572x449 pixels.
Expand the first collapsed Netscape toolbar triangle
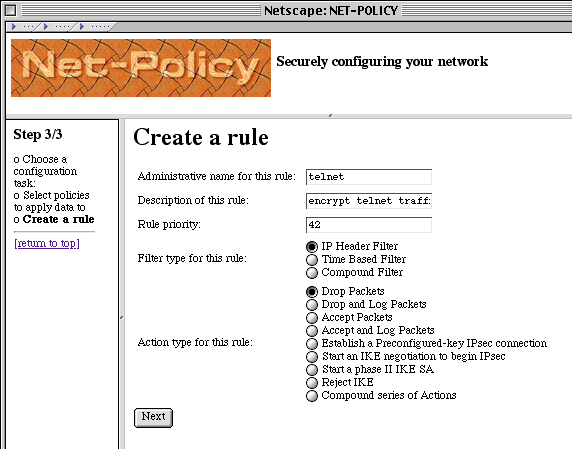pyautogui.click(x=14, y=26)
